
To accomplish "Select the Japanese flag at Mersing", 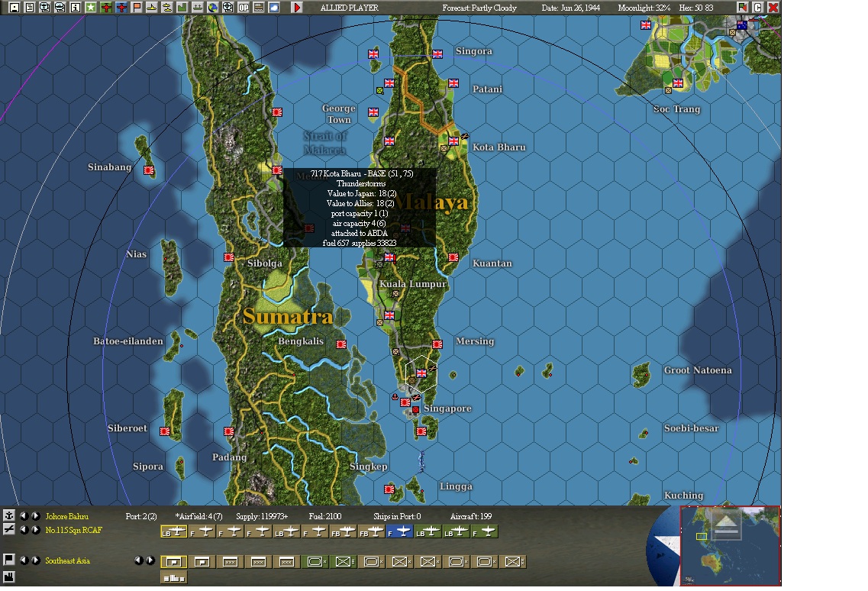I will pyautogui.click(x=437, y=344).
